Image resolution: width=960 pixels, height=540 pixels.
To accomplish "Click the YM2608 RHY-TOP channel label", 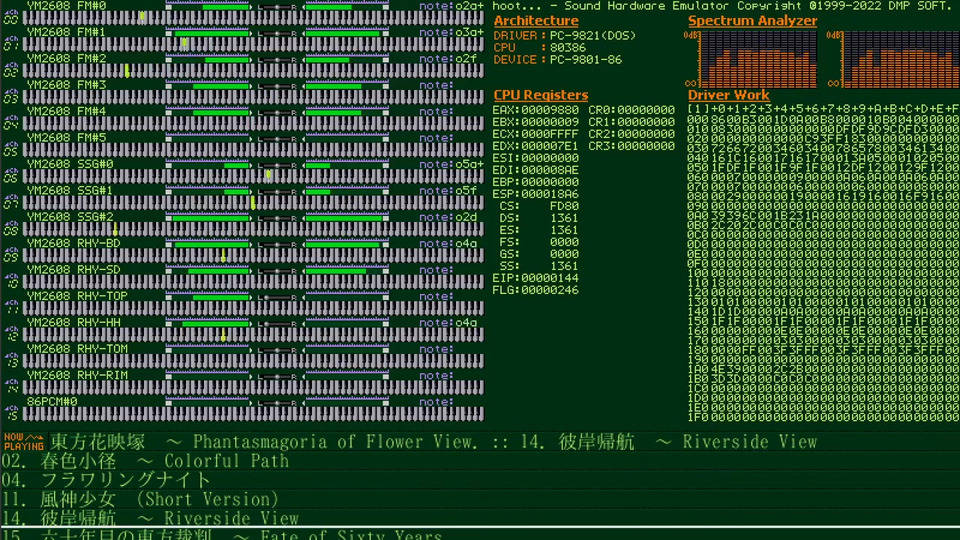I will coord(77,296).
